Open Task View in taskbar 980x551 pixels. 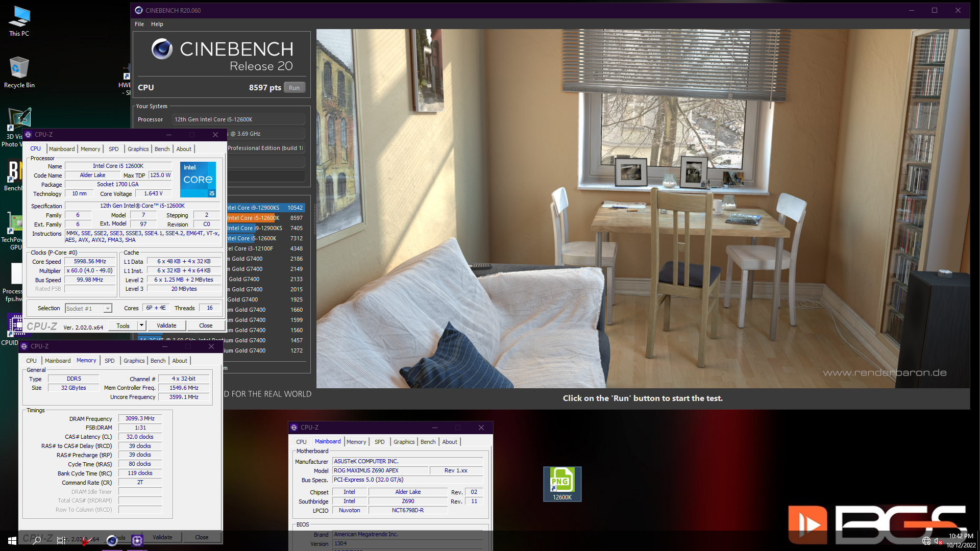tap(61, 540)
